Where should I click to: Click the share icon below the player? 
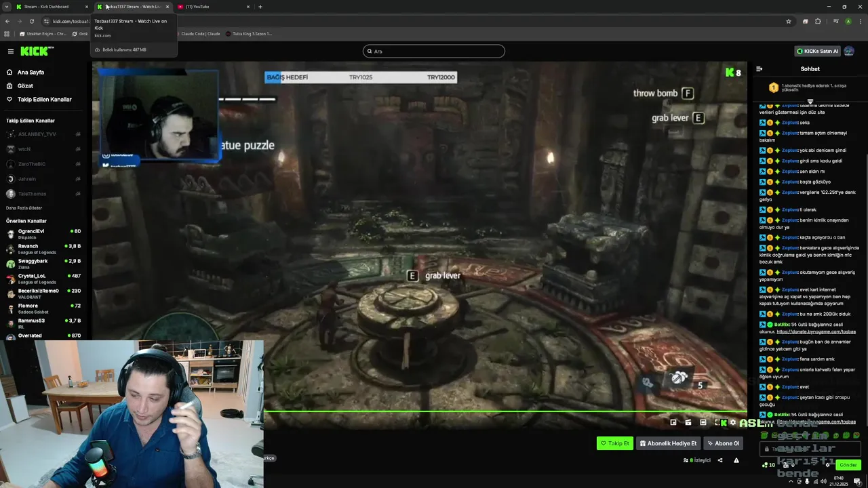click(x=720, y=460)
